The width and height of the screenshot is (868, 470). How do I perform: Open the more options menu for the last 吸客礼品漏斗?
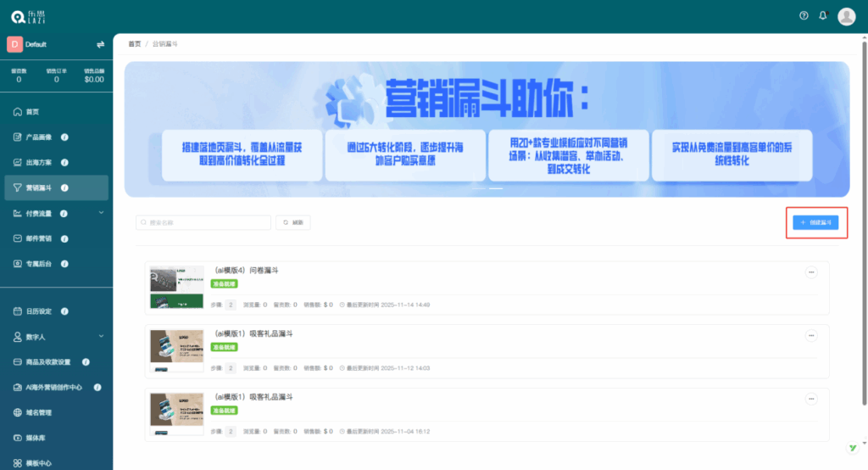pyautogui.click(x=811, y=398)
